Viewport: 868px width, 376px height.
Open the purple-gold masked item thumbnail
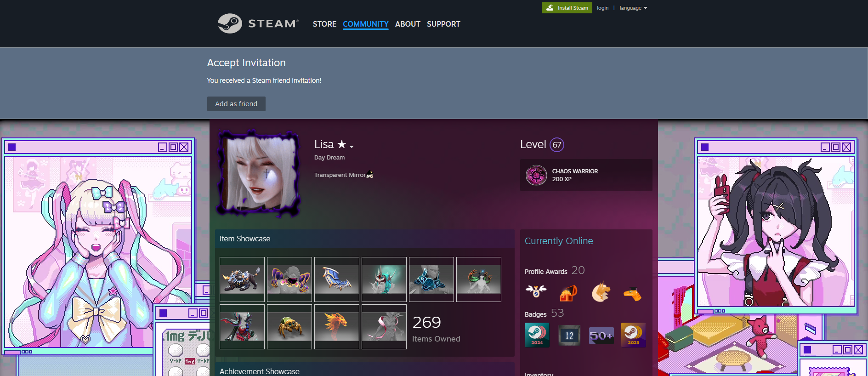click(289, 279)
